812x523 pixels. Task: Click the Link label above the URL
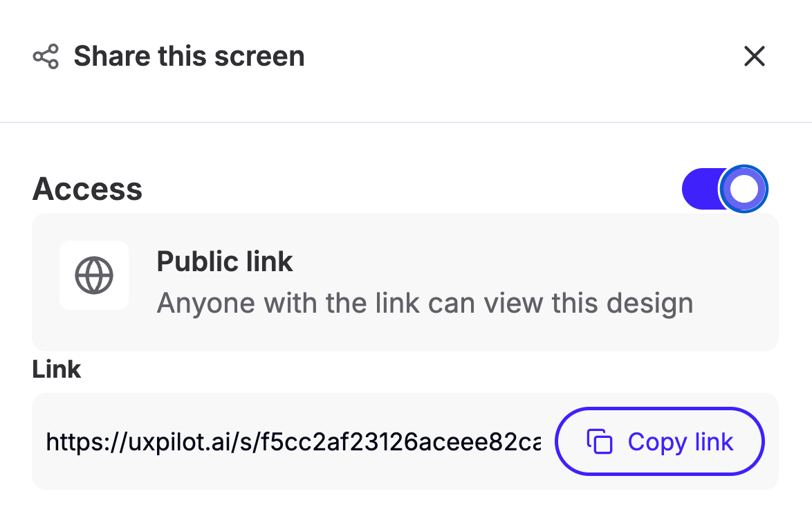(57, 369)
